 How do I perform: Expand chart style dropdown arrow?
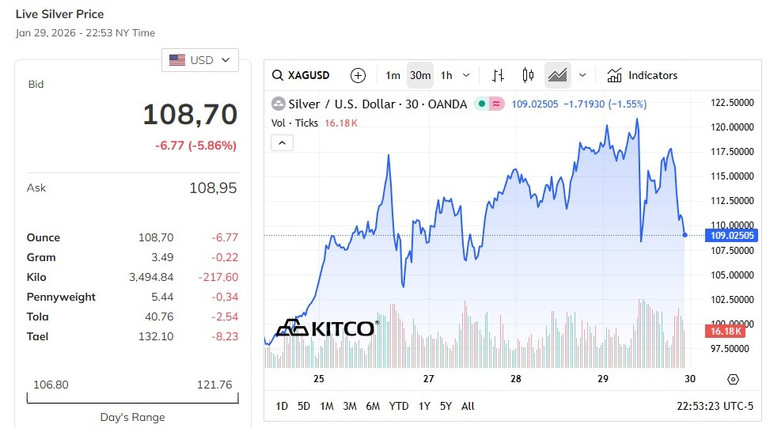582,75
